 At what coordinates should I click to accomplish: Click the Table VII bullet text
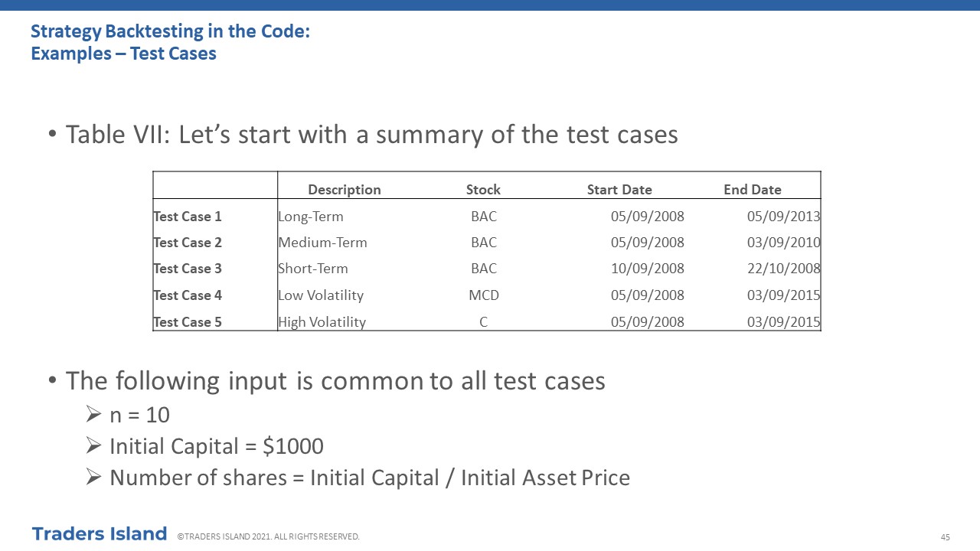372,135
